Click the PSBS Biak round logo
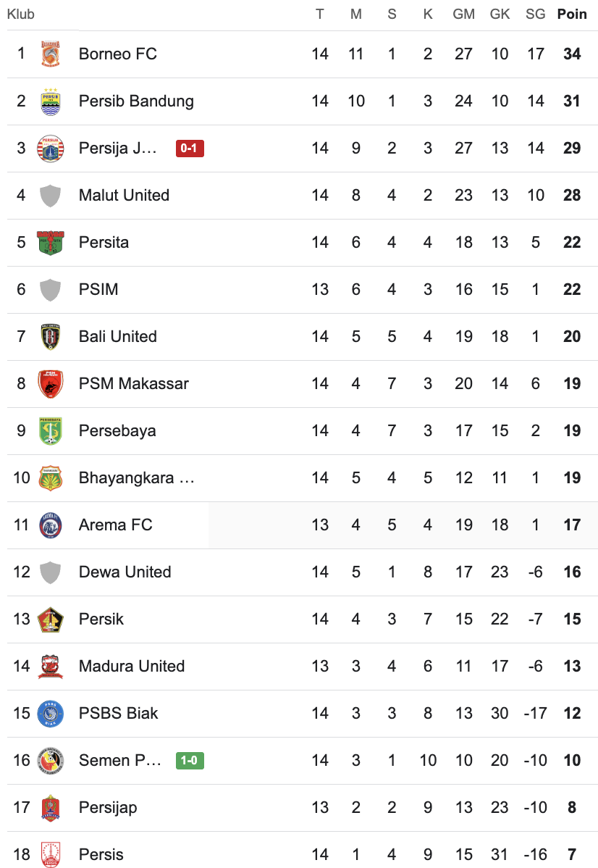This screenshot has height=868, width=598. [x=50, y=714]
